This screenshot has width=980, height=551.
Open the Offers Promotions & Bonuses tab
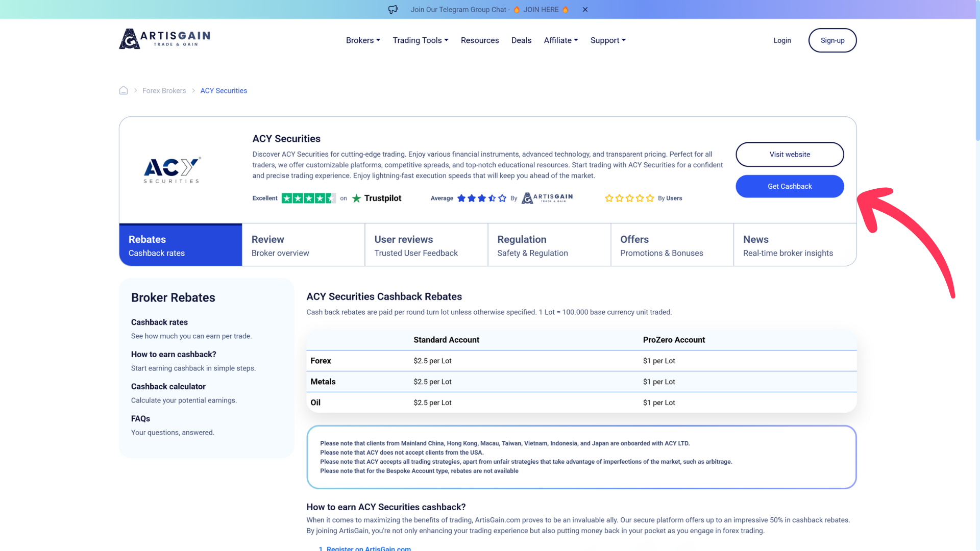pos(672,245)
